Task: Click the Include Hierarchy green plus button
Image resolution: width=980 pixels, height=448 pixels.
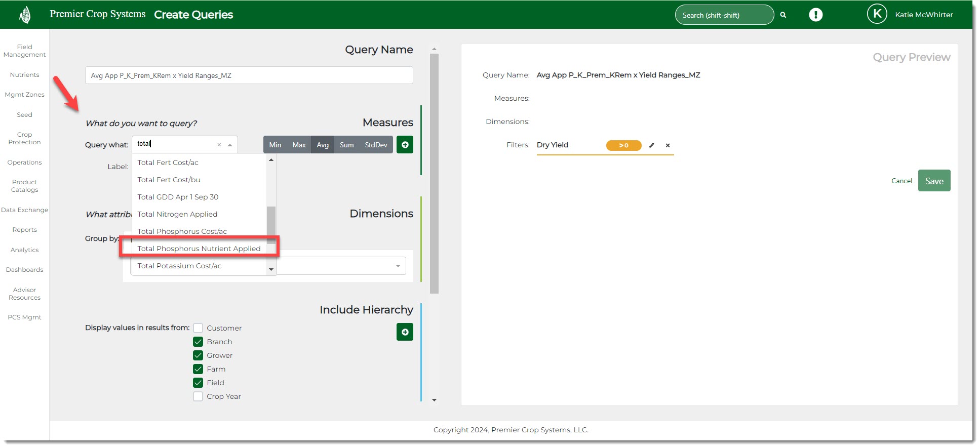Action: pyautogui.click(x=405, y=332)
